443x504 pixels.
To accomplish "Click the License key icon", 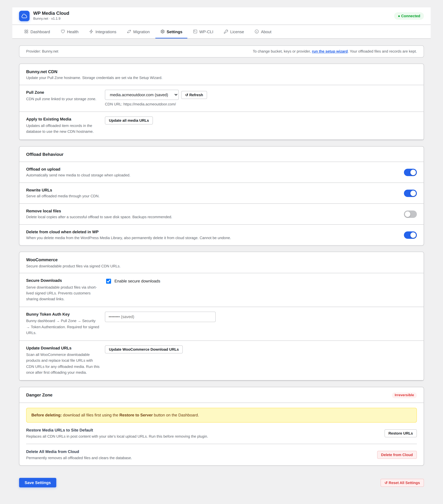I will (226, 31).
